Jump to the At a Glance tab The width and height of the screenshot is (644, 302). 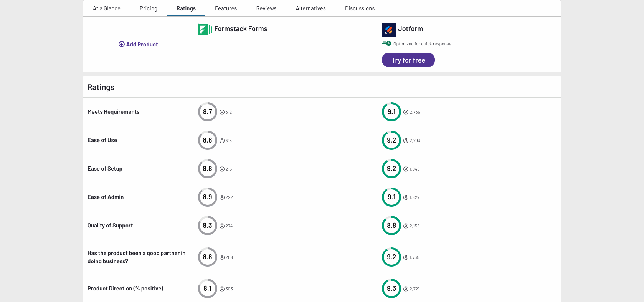[107, 8]
